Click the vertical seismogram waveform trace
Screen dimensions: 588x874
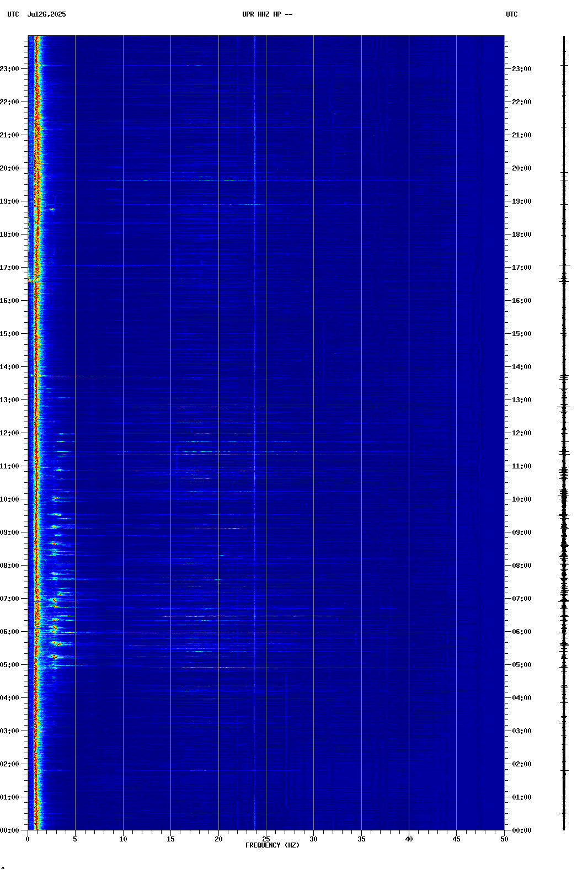[564, 433]
